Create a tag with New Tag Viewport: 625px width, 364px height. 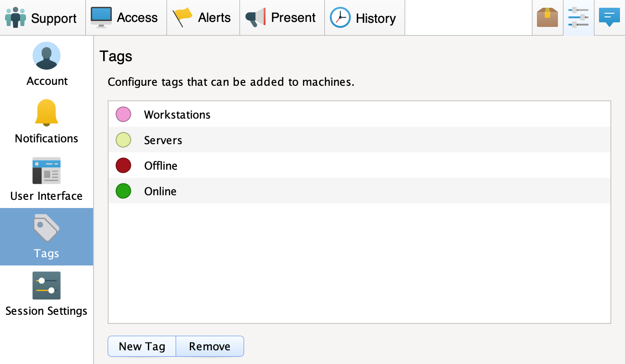pos(142,346)
